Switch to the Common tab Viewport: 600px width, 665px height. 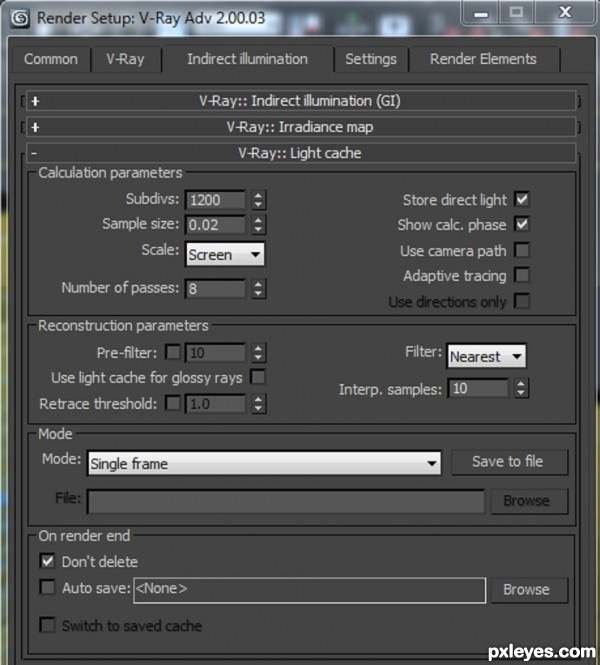click(51, 59)
